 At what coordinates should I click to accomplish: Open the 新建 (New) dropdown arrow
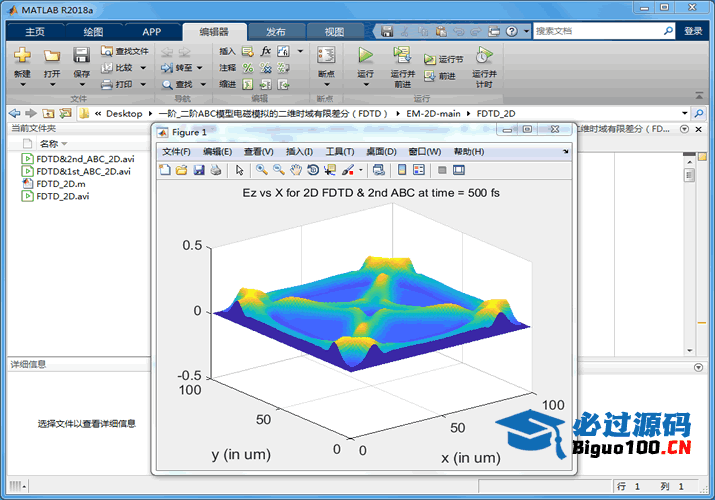(x=22, y=85)
